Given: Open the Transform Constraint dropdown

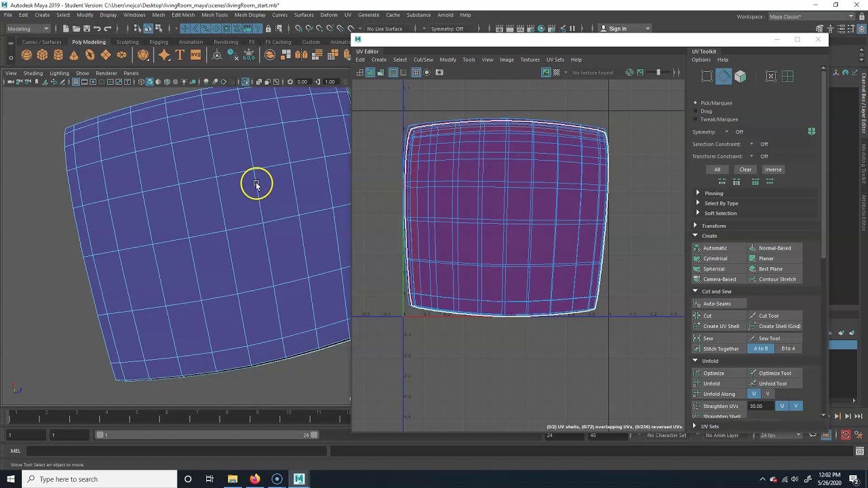Looking at the screenshot, I should point(751,157).
